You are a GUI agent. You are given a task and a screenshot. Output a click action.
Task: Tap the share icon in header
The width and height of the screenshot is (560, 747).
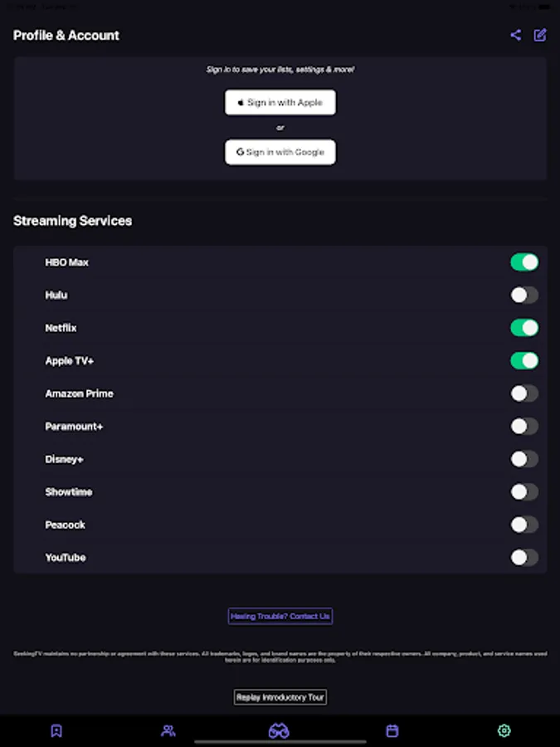pyautogui.click(x=516, y=35)
